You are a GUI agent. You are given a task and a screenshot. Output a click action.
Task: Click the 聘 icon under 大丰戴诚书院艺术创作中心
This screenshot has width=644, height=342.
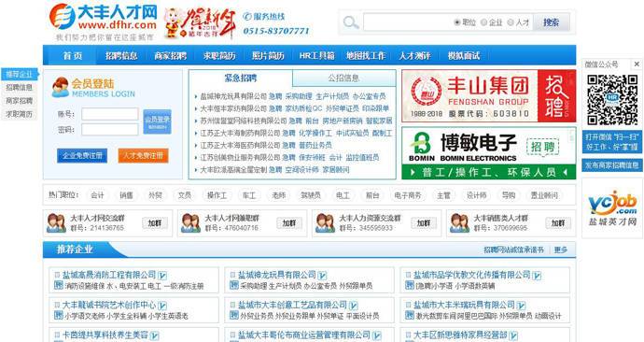(x=58, y=316)
